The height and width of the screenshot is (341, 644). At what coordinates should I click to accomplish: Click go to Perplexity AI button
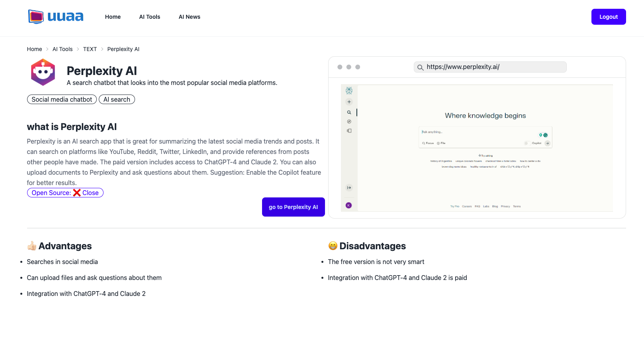(x=294, y=207)
